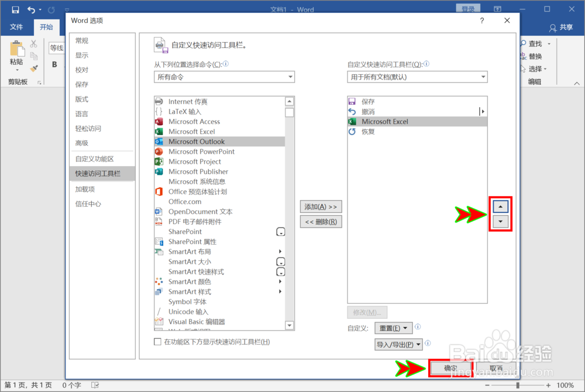Click zoom in plus button in status bar

[548, 386]
